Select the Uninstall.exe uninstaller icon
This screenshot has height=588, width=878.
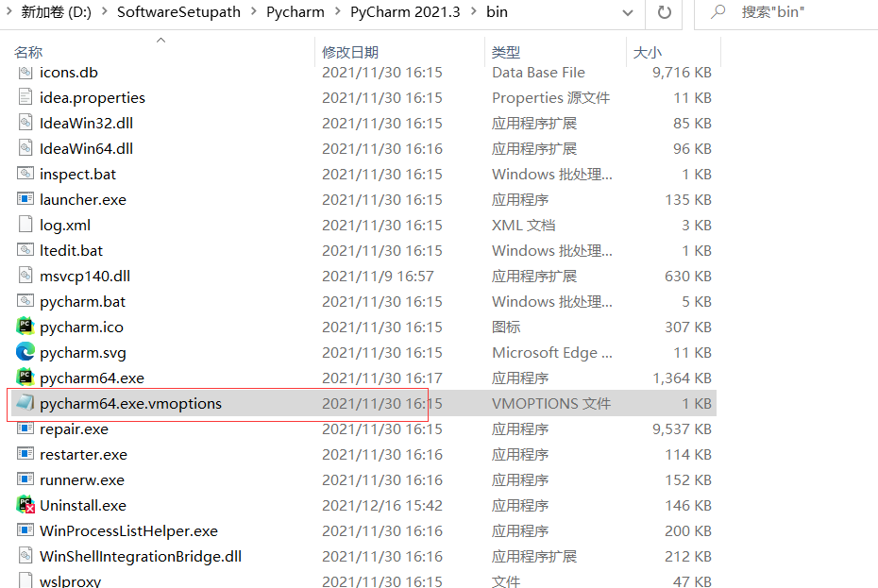point(25,505)
